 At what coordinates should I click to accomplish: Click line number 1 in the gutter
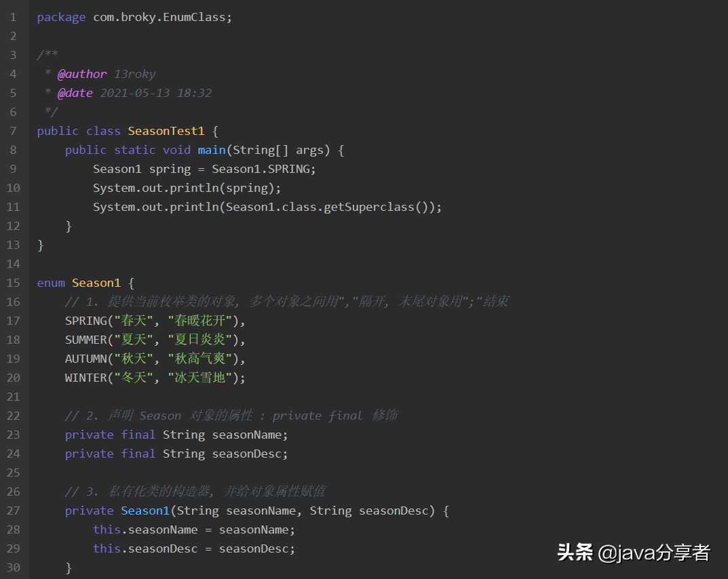(x=13, y=18)
